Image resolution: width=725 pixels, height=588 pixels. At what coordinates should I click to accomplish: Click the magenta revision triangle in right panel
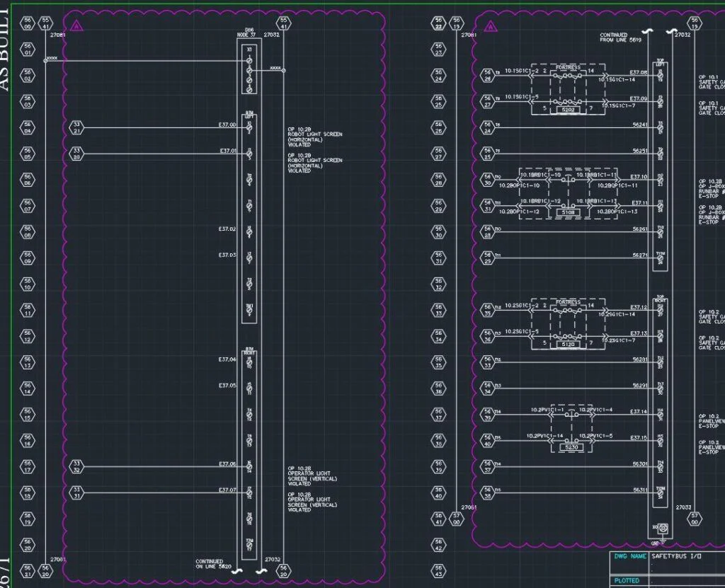coord(489,27)
